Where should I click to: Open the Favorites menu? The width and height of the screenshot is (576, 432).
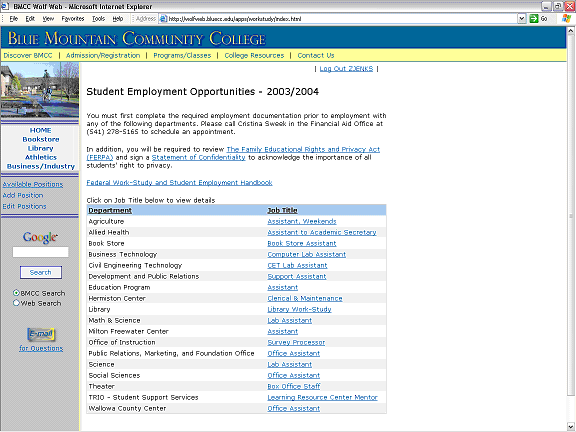pyautogui.click(x=73, y=19)
